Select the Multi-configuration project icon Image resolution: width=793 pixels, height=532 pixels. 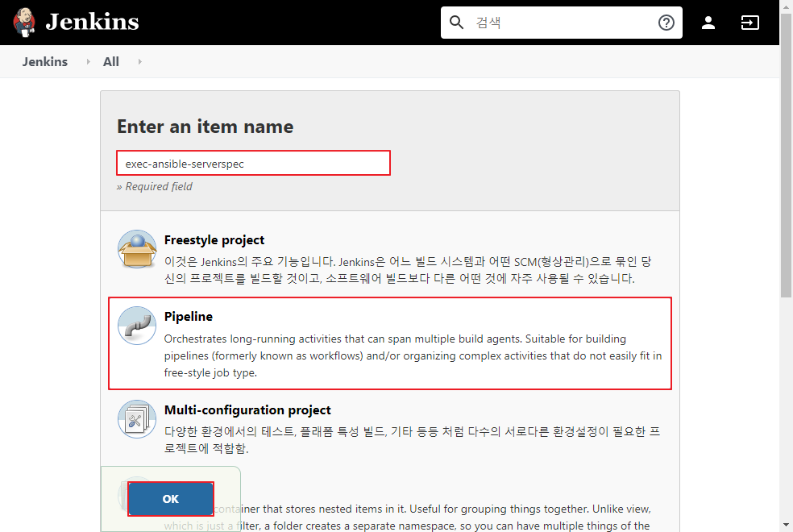tap(137, 419)
